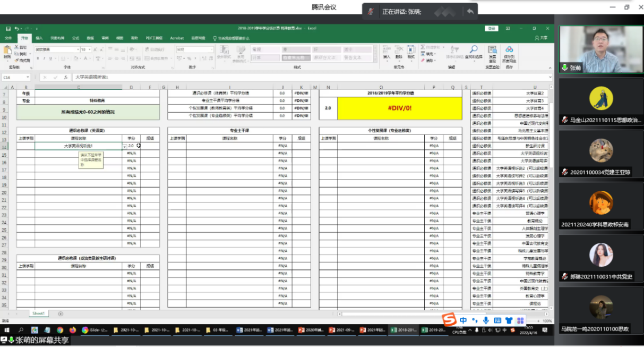Click the Paste icon in clipboard group
The image size is (644, 347).
tap(7, 52)
